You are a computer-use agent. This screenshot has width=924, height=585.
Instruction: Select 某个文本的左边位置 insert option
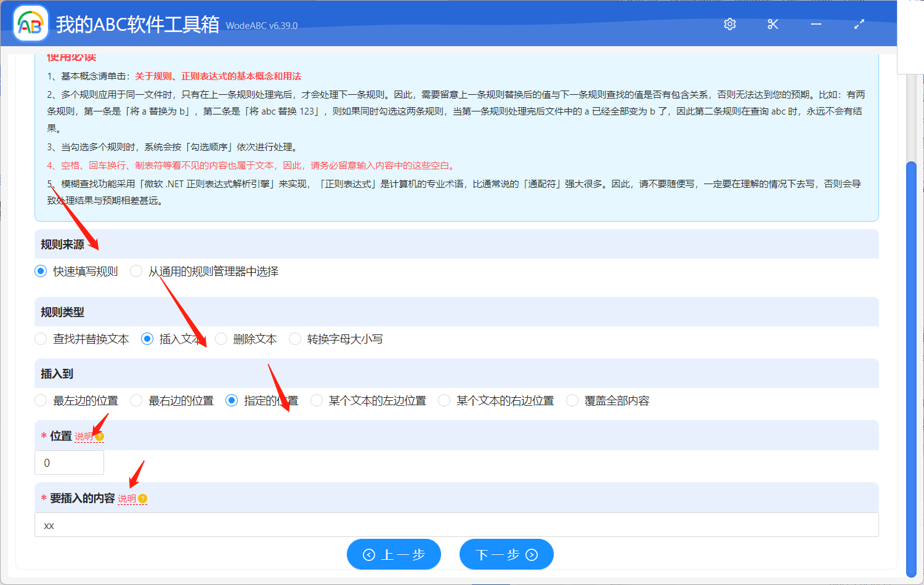pos(317,400)
